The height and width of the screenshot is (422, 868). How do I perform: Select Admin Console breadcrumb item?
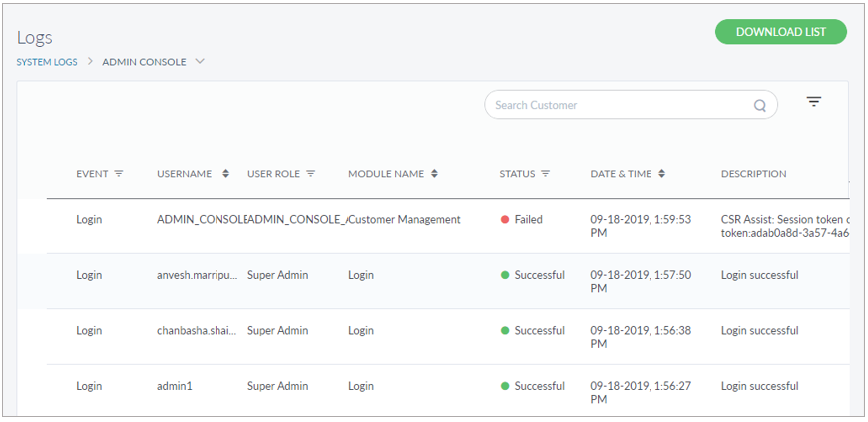(144, 62)
